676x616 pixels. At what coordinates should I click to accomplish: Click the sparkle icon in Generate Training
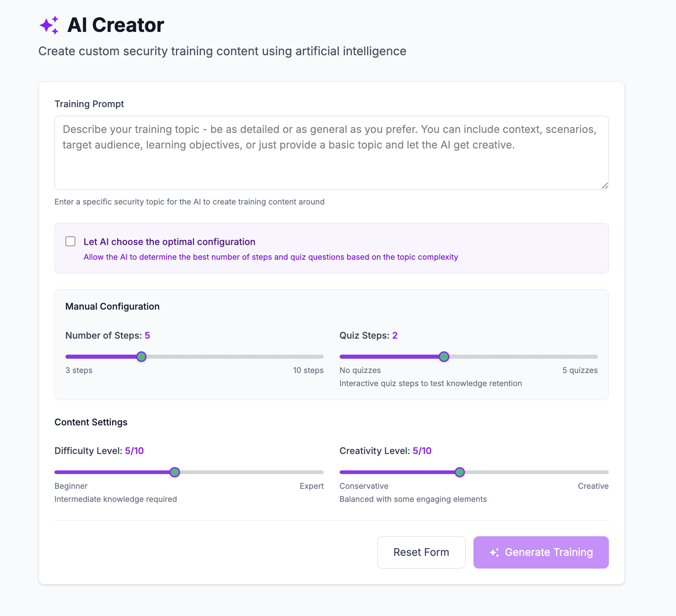[494, 553]
